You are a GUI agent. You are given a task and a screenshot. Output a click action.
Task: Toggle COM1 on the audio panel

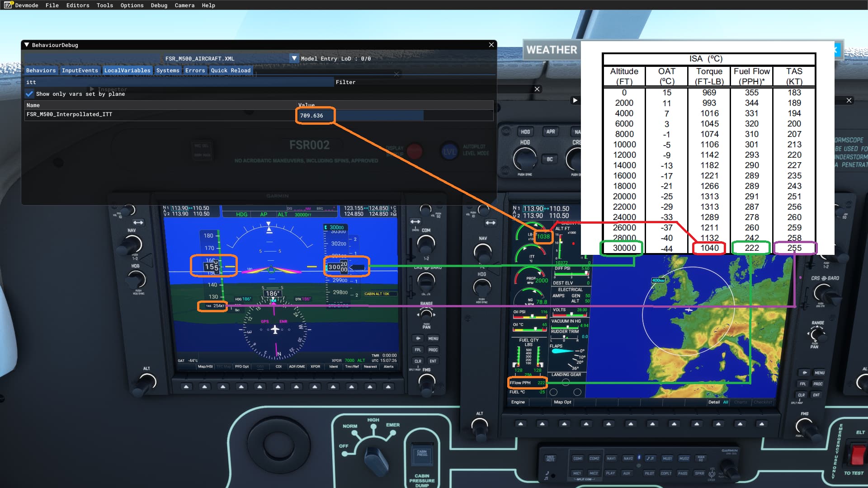pos(577,458)
